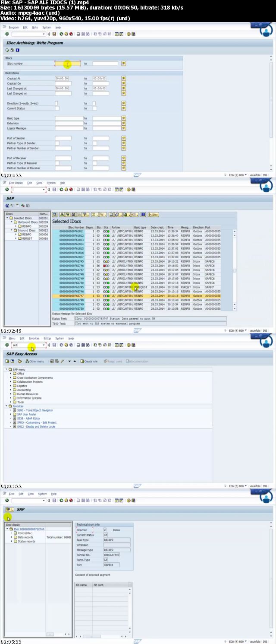The image size is (276, 644).
Task: Click highlighted icon beside SAP title in IDoc display window
Action: (9, 509)
